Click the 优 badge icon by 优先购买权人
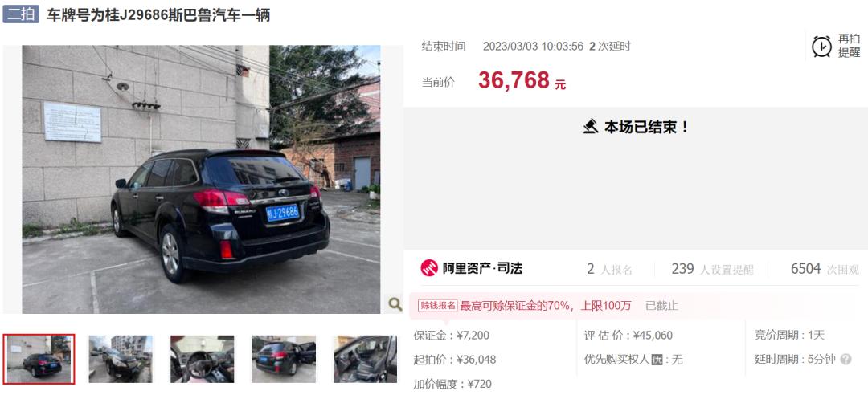 [x=657, y=360]
